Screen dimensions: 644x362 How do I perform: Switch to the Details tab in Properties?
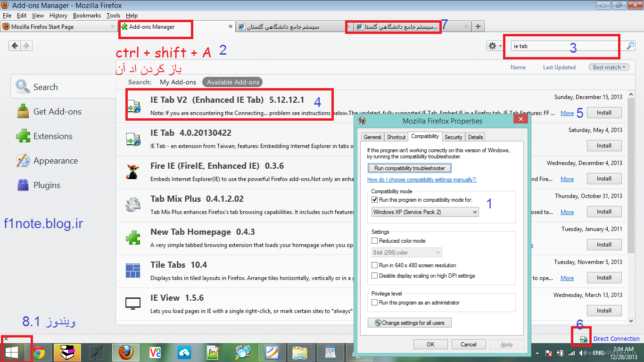coord(475,137)
